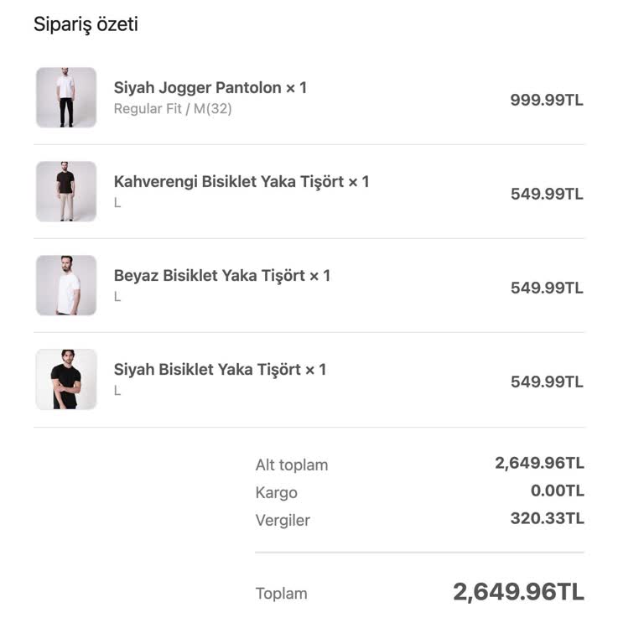The height and width of the screenshot is (644, 644).
Task: Select the Beyaz Bisiklet Yaka Tişört image
Action: point(66,286)
